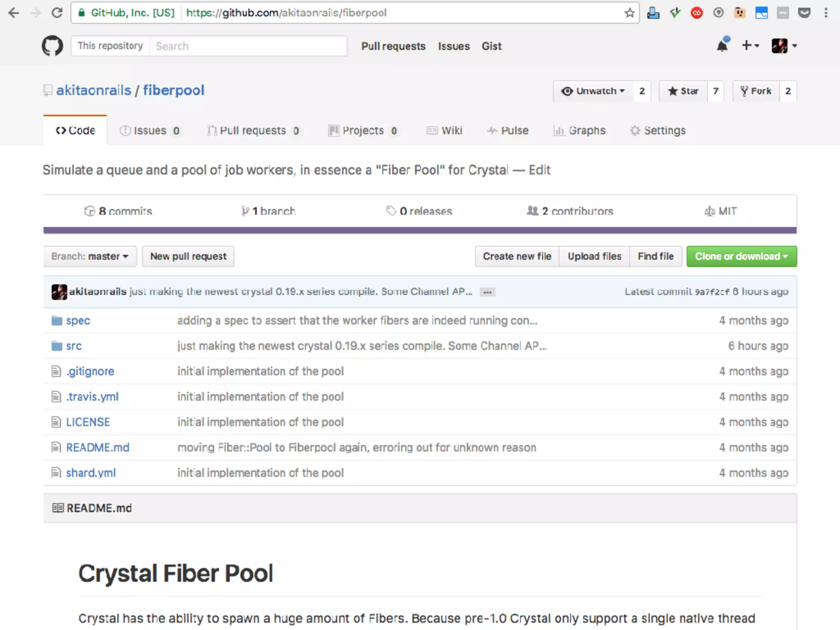Click the New pull request button

coord(188,256)
